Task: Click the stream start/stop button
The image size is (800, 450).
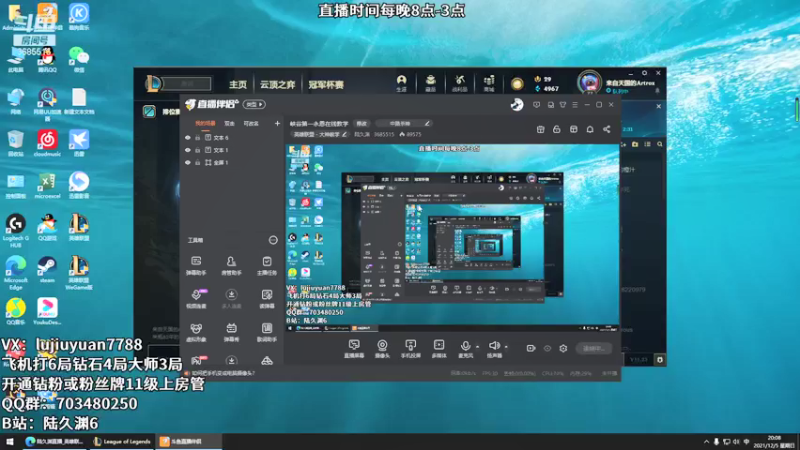Action: pos(593,348)
